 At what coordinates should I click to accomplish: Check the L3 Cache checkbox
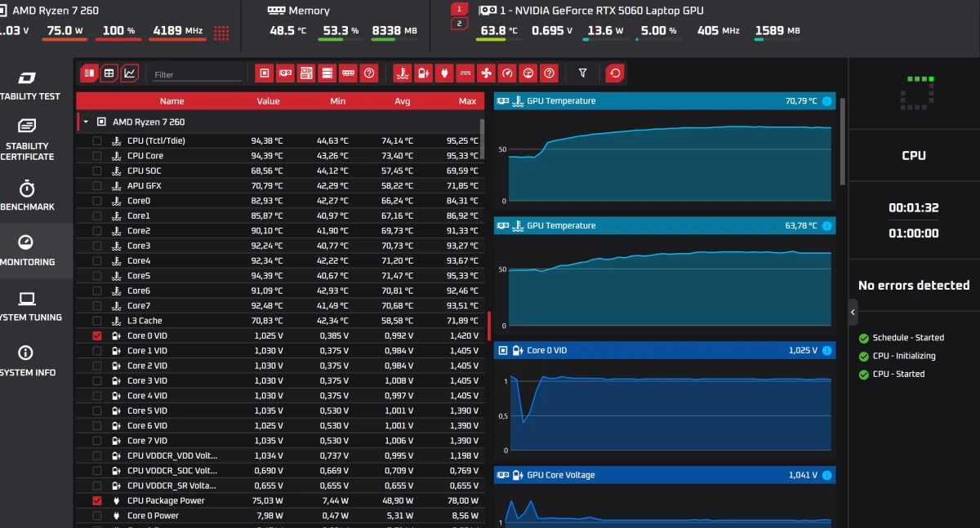tap(97, 321)
